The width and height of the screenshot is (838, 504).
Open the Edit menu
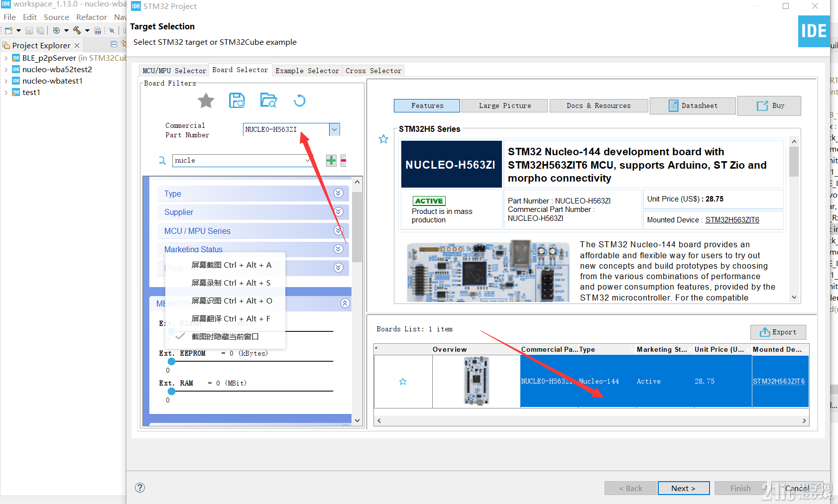pos(30,17)
